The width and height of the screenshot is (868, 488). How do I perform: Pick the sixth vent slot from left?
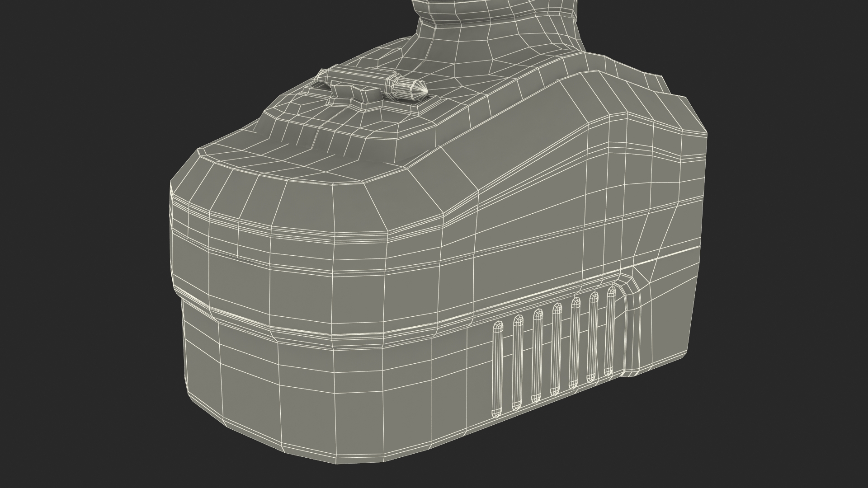coord(593,336)
